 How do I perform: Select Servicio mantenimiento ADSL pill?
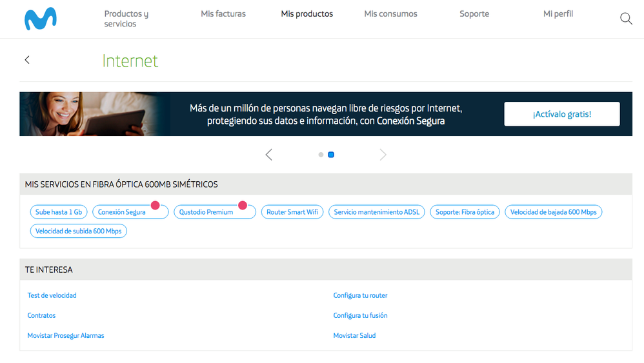coord(377,212)
